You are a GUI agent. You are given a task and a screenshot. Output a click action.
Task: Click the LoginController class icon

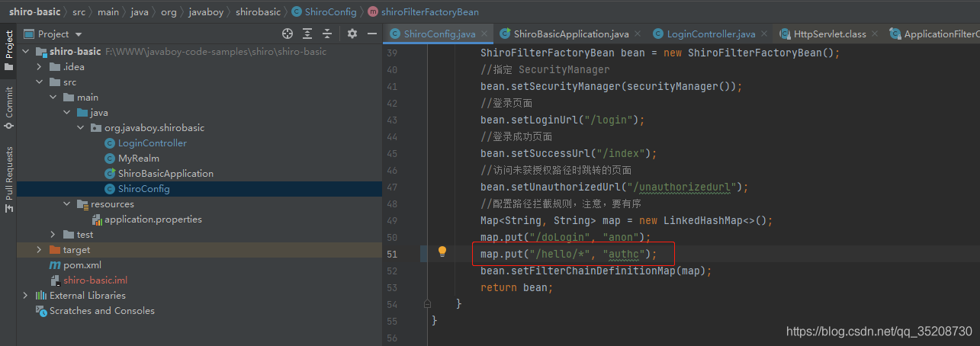pyautogui.click(x=110, y=143)
